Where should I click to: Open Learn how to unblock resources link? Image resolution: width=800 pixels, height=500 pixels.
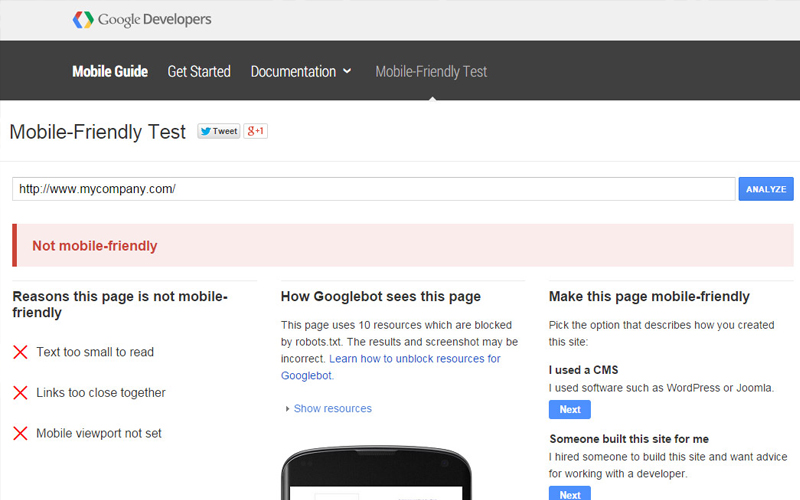pyautogui.click(x=414, y=359)
